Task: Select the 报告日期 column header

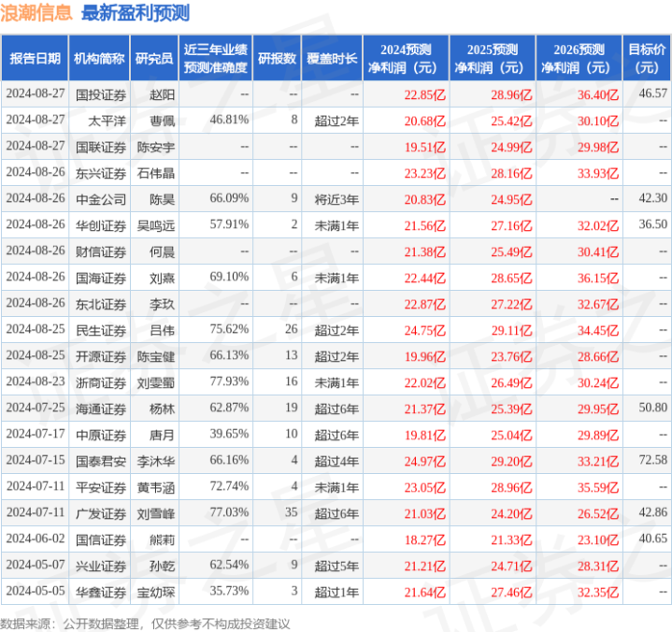Action: pyautogui.click(x=36, y=58)
